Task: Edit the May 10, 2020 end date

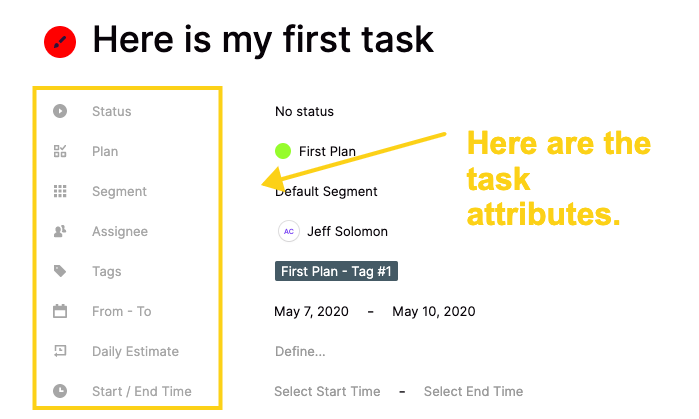Action: tap(434, 311)
